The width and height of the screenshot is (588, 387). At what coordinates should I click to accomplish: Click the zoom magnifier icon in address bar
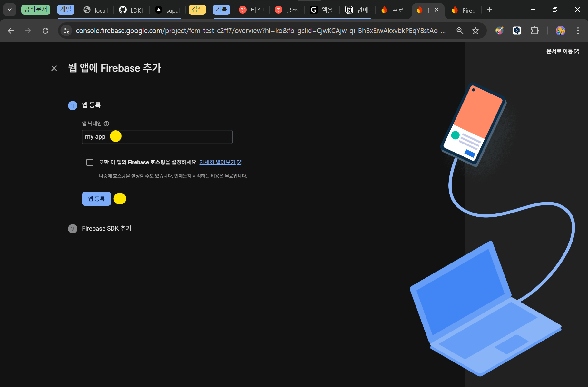tap(460, 31)
